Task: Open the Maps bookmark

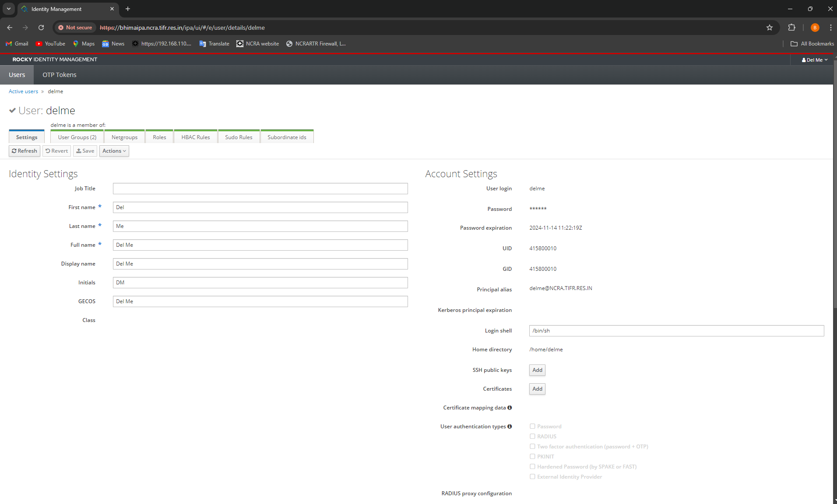Action: 84,44
